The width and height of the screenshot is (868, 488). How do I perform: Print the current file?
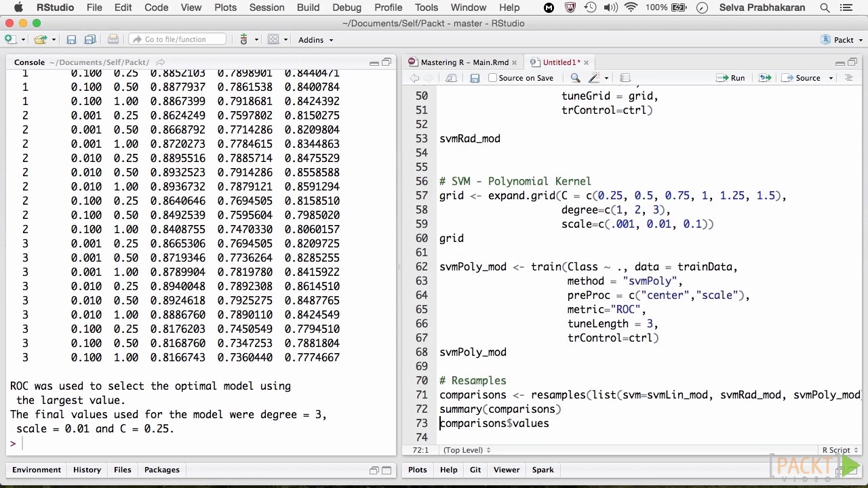[113, 39]
